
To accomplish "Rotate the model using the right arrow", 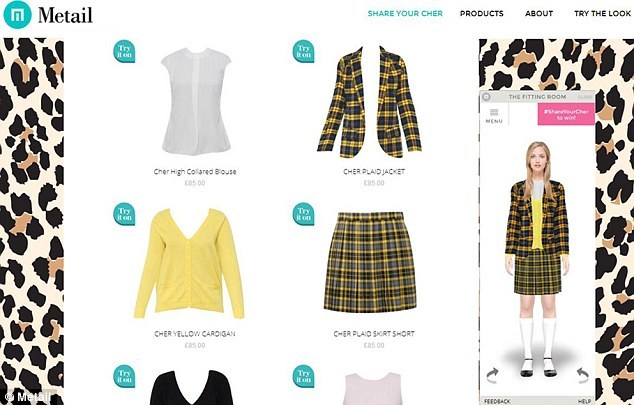I will tap(581, 375).
